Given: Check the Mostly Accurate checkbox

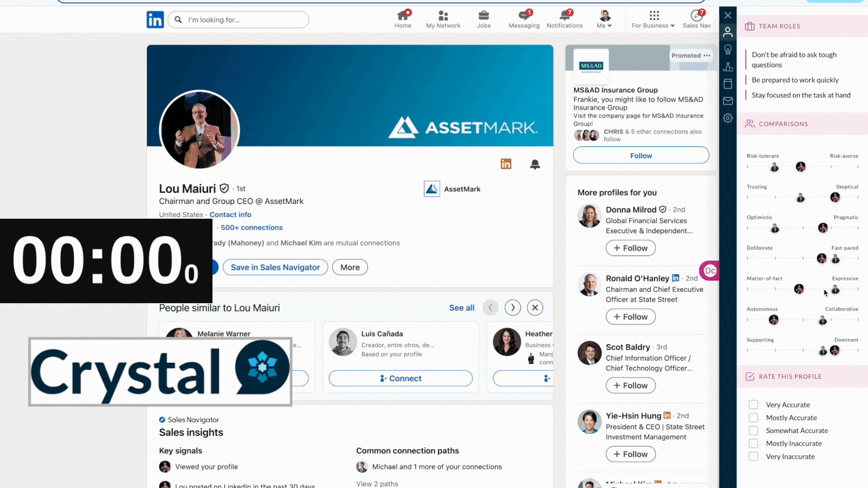Looking at the screenshot, I should pos(753,418).
